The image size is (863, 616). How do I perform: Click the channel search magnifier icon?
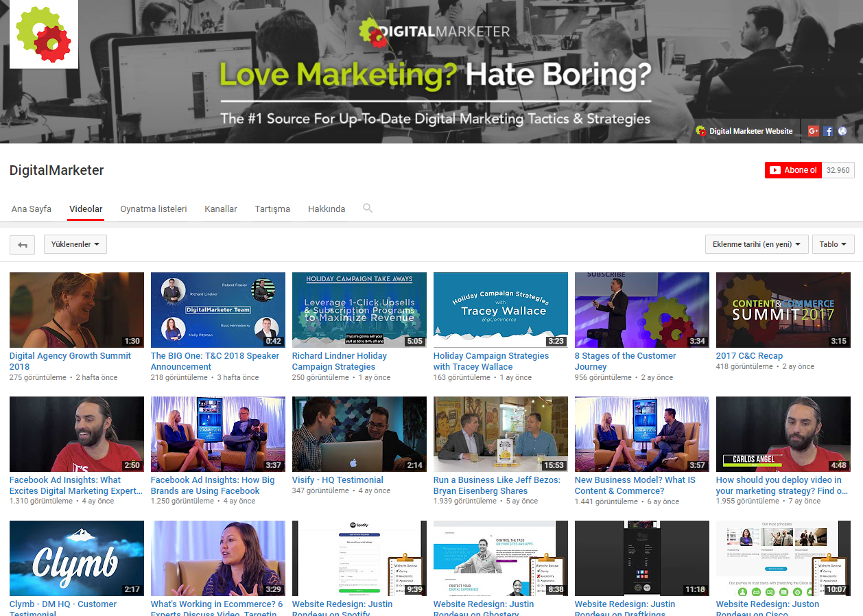point(368,208)
